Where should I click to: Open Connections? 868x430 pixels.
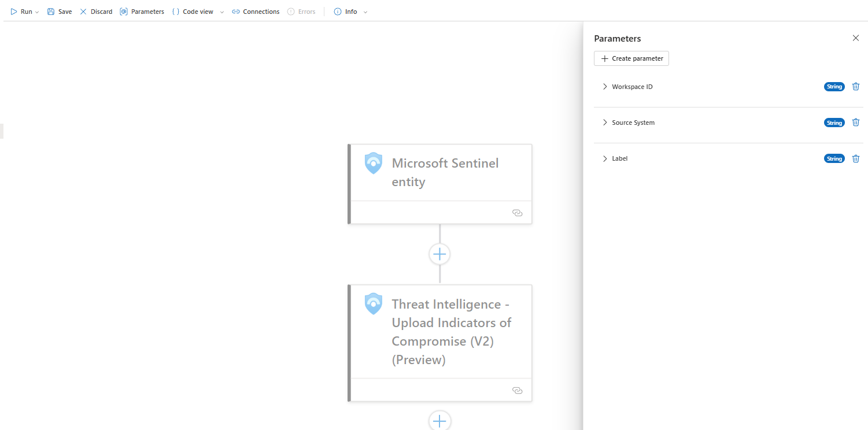click(x=256, y=12)
